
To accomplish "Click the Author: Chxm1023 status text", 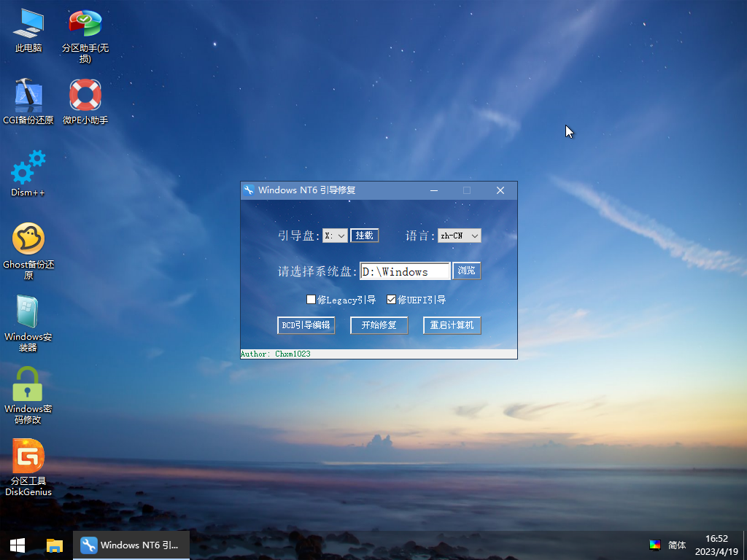I will 275,354.
